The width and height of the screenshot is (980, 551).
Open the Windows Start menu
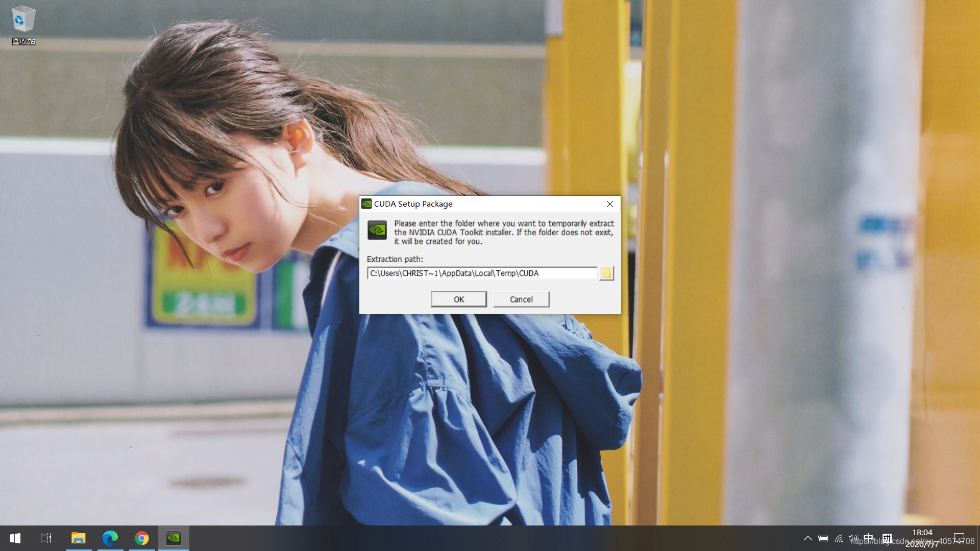pos(15,538)
